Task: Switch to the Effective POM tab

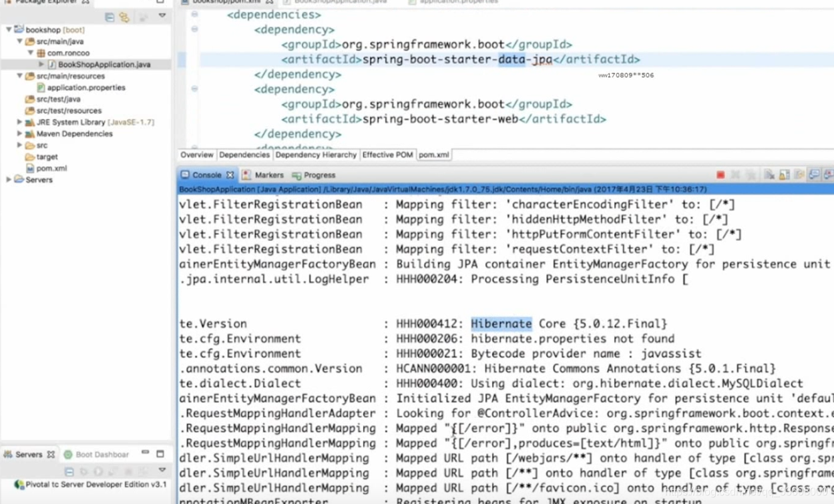Action: 387,155
